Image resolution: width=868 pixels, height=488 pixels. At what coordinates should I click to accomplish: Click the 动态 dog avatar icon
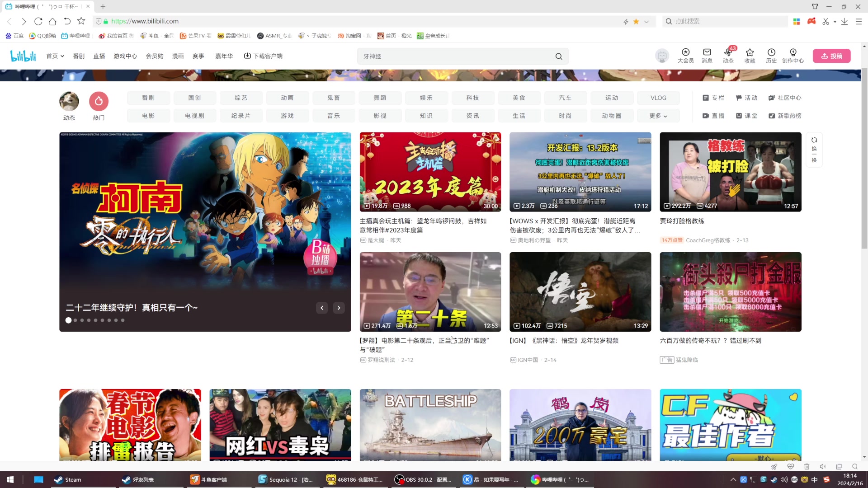pos(69,101)
